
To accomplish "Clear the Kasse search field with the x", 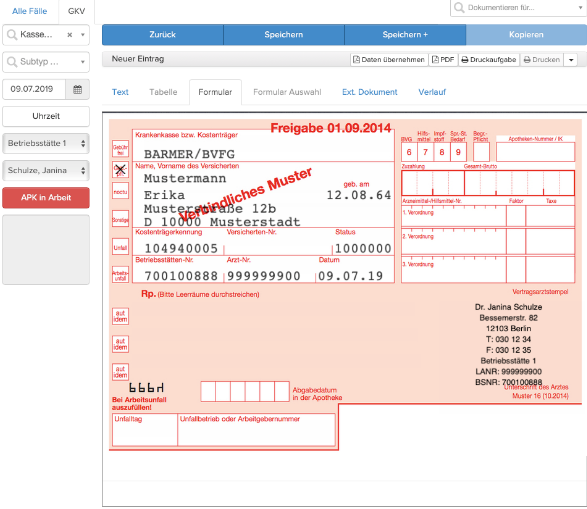I will tap(70, 35).
